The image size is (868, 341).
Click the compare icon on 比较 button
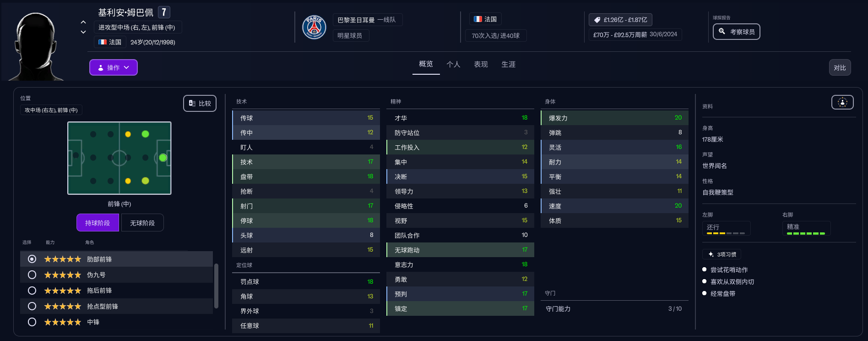(x=192, y=104)
